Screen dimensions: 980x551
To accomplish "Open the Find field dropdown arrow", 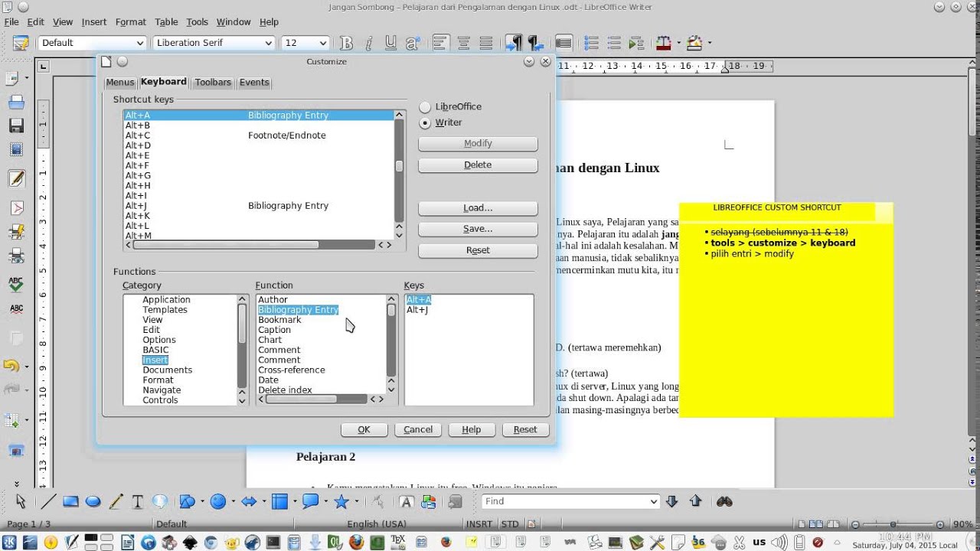I will tap(654, 501).
